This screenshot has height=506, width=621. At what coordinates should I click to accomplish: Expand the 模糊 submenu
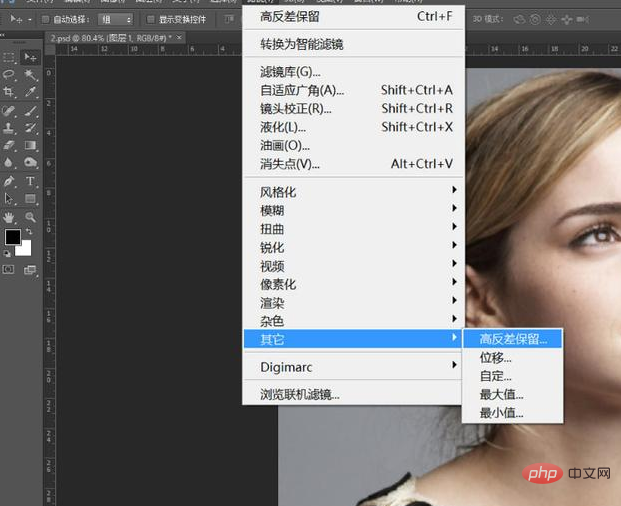352,210
